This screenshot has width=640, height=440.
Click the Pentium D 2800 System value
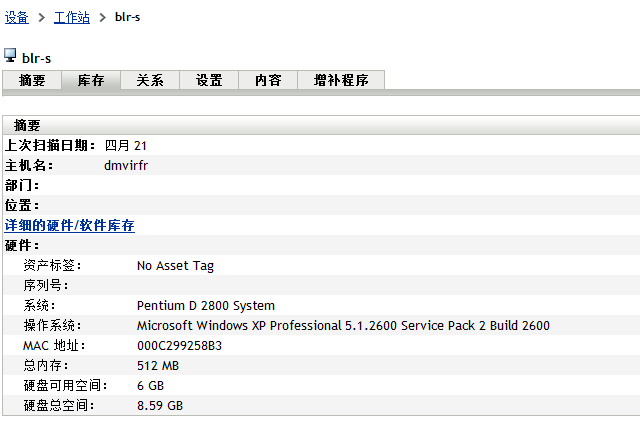pos(205,306)
